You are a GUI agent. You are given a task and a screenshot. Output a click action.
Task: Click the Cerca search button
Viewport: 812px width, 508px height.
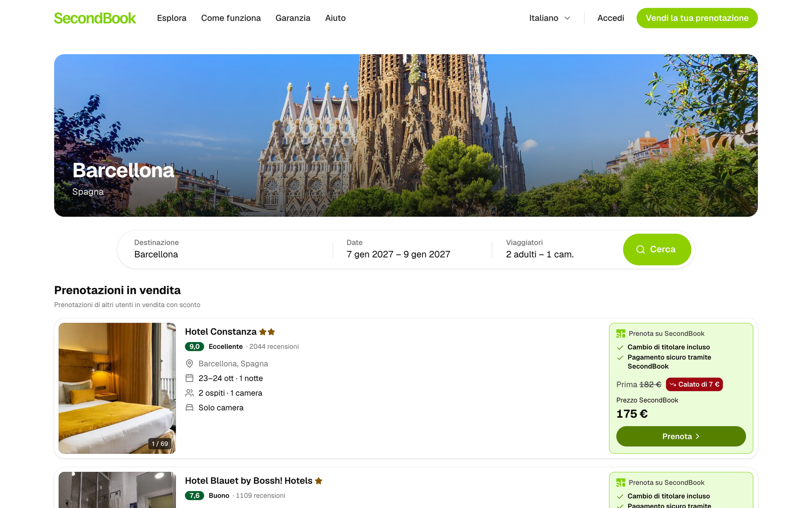click(x=657, y=249)
